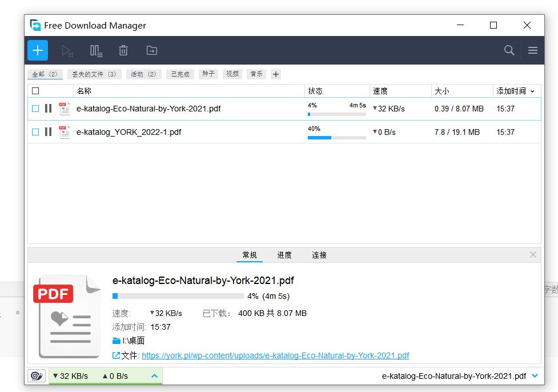Click the blue add new download button
The width and height of the screenshot is (558, 392).
[38, 50]
